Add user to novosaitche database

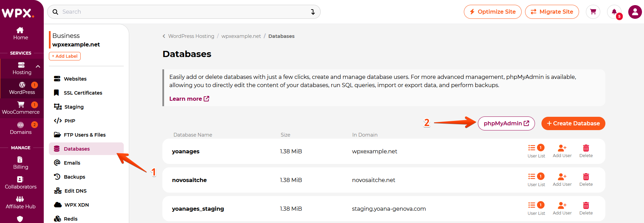coord(562,180)
